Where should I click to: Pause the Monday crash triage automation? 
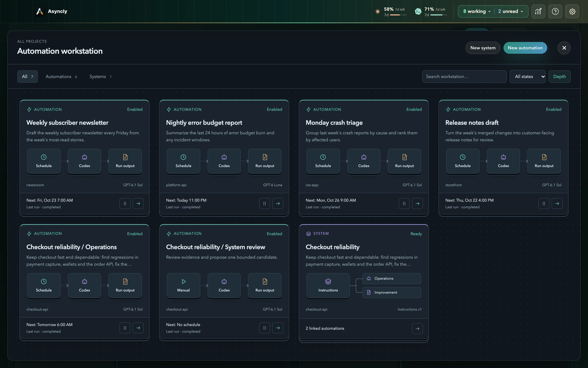click(x=404, y=204)
